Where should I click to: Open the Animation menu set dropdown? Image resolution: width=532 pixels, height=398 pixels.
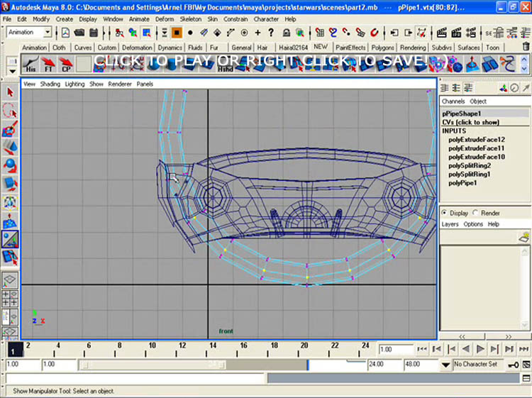29,33
